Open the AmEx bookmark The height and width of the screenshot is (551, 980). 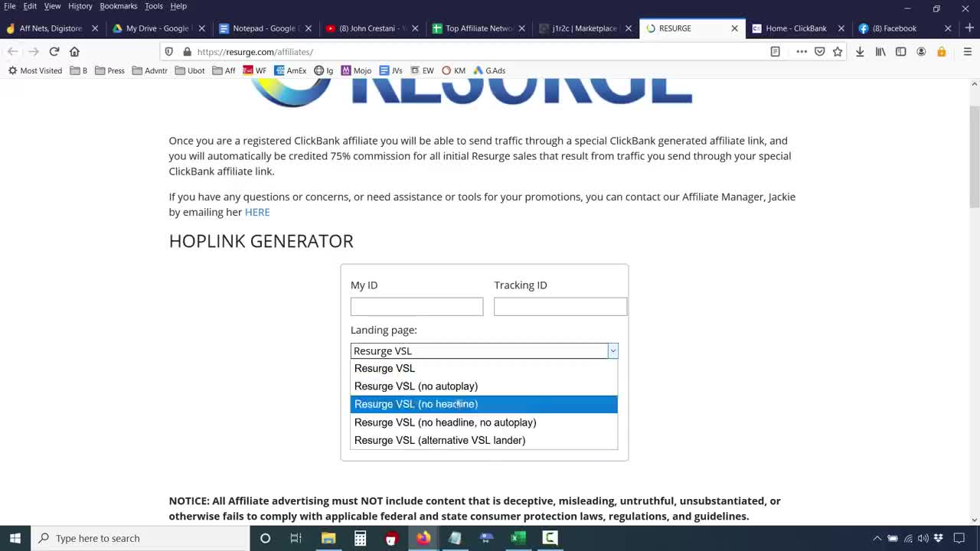290,70
